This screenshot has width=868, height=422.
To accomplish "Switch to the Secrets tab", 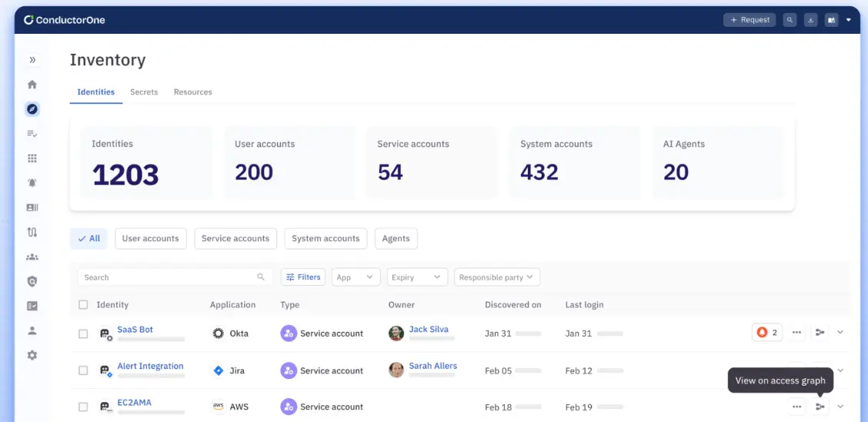I will 144,92.
